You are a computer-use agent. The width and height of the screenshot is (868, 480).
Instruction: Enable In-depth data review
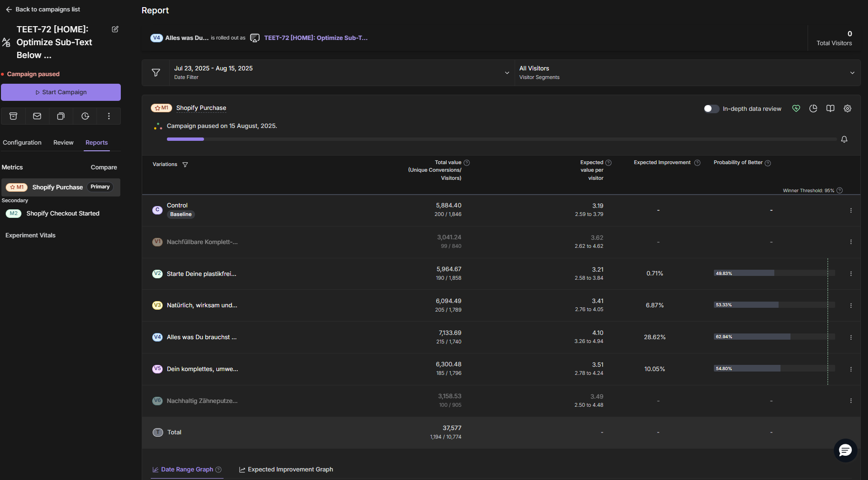tap(711, 108)
